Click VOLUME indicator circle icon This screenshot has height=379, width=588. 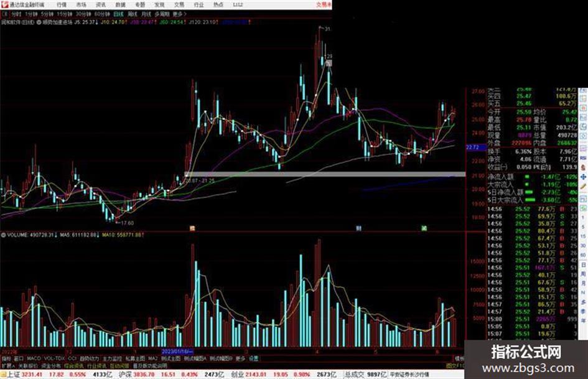[3, 235]
